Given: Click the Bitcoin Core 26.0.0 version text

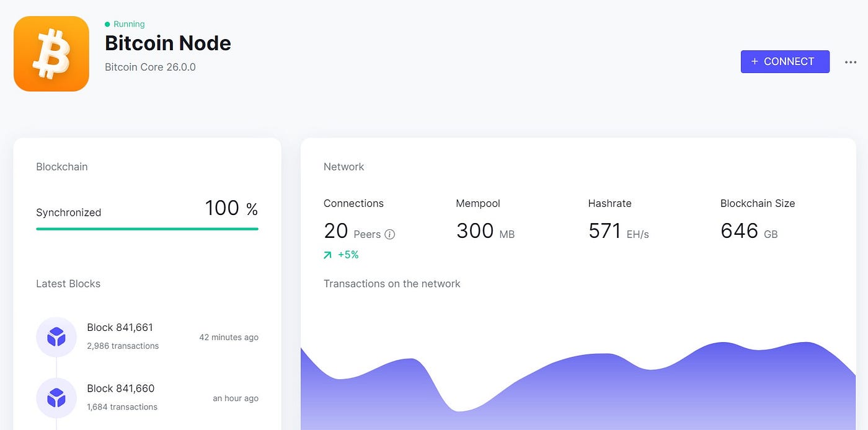Looking at the screenshot, I should pos(150,67).
